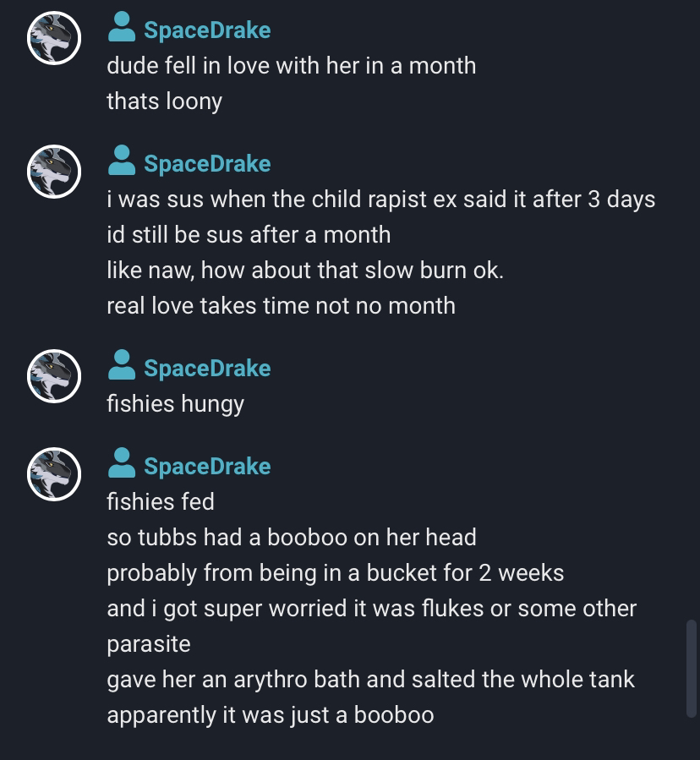Select the "real love takes time" message line
Viewport: 700px width, 760px height.
(x=282, y=306)
